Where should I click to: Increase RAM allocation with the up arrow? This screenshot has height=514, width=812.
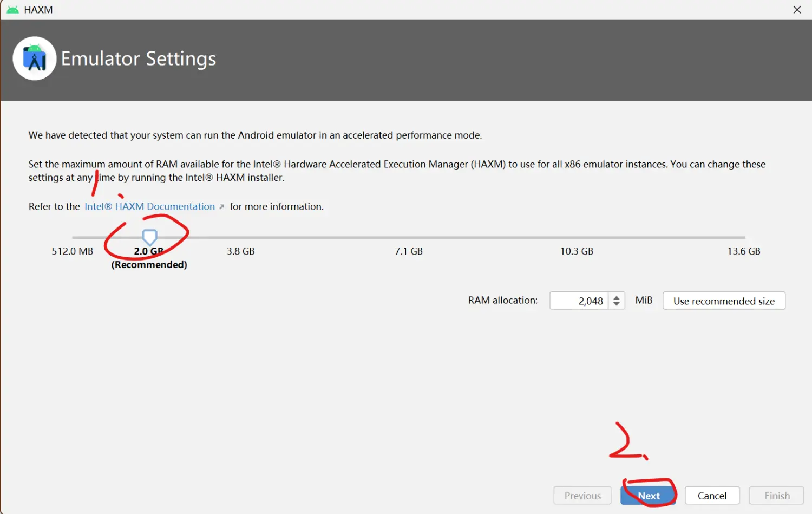[x=617, y=297]
